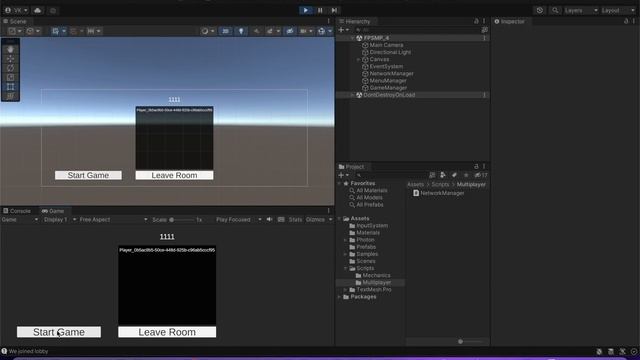The image size is (640, 360).
Task: Open the Layers dropdown
Action: tap(581, 10)
